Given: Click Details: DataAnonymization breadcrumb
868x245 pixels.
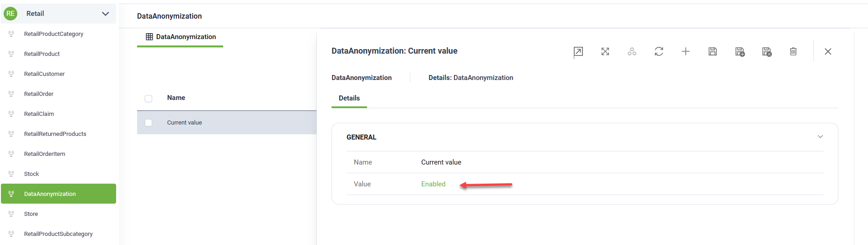Looking at the screenshot, I should click(470, 78).
